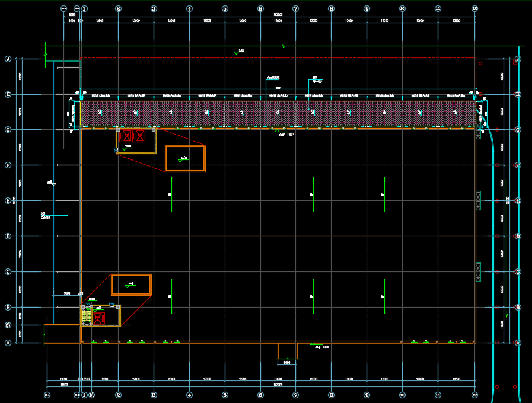
Task: Select grid bubble G on left axis
Action: coord(8,130)
